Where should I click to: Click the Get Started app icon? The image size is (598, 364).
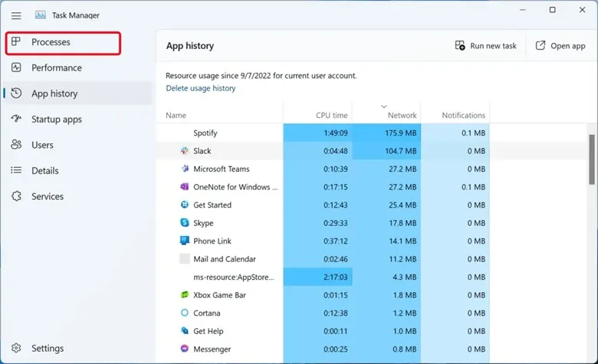coord(185,205)
